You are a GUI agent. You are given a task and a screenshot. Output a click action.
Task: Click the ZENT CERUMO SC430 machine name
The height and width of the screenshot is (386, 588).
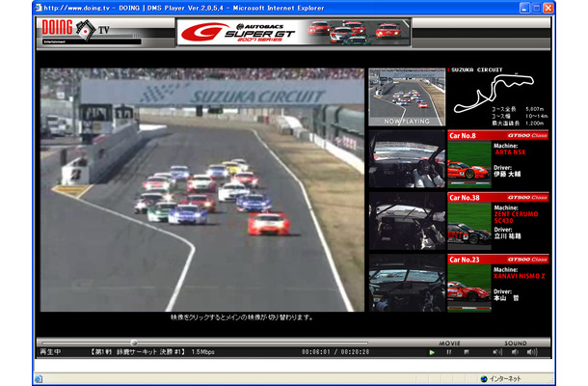coord(516,217)
